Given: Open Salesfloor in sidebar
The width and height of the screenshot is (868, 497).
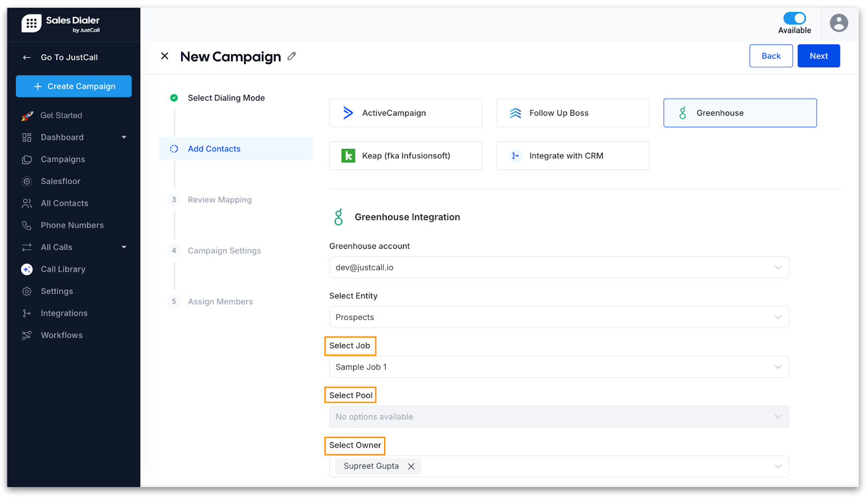Looking at the screenshot, I should point(60,182).
